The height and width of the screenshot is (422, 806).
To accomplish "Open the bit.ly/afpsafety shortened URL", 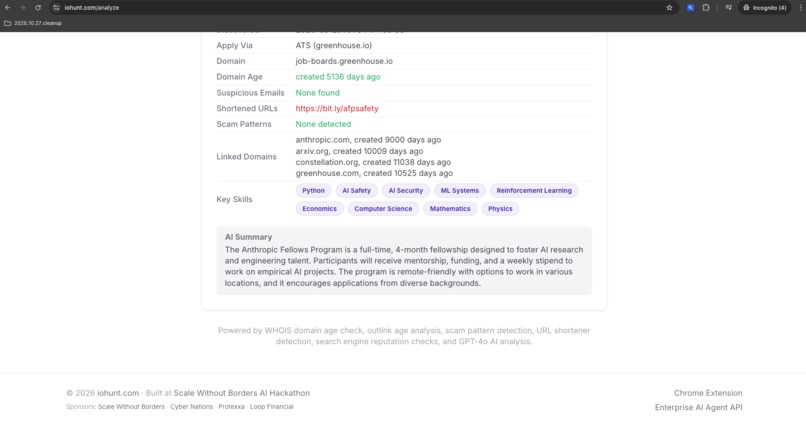I will [337, 108].
